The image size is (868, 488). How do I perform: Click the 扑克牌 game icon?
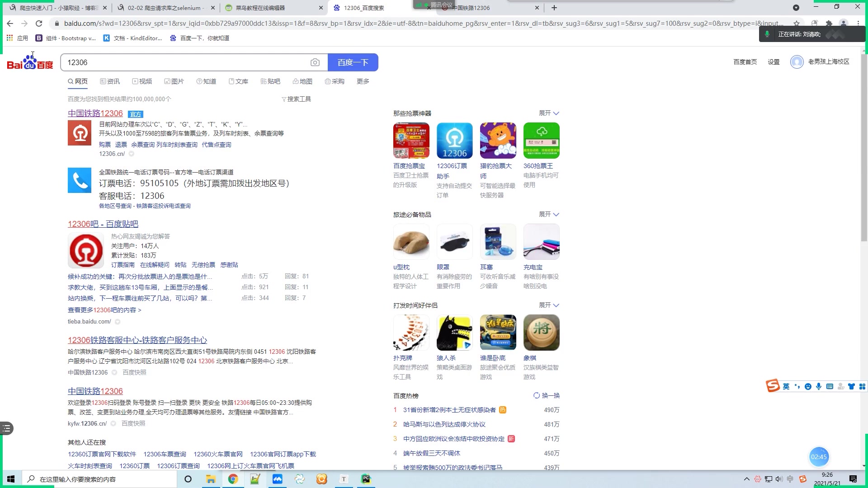click(411, 333)
